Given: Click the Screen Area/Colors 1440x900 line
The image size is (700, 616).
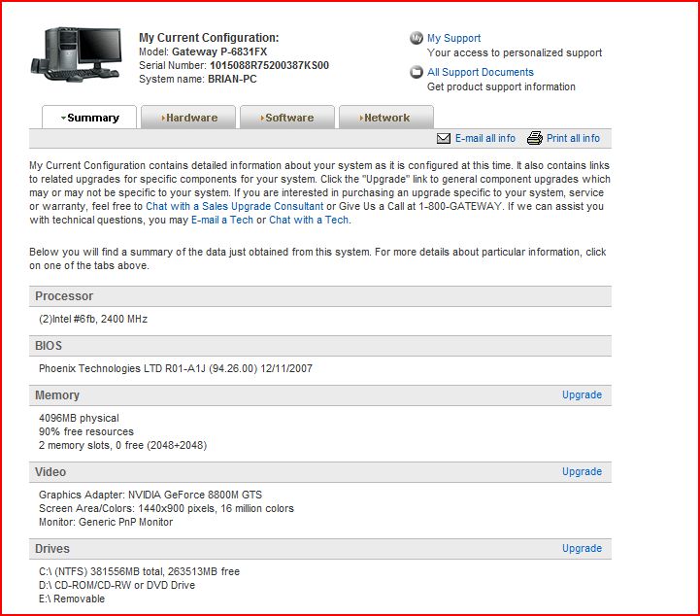Looking at the screenshot, I should pos(167,509).
